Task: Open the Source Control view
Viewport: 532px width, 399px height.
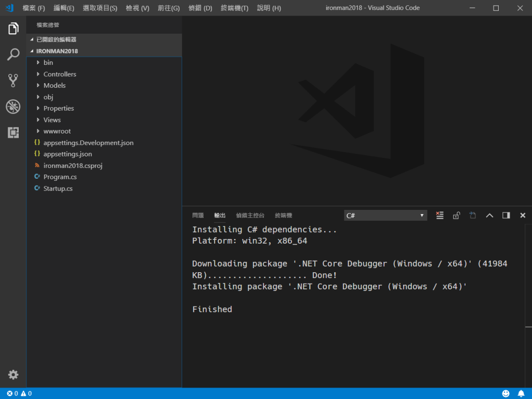Action: [13, 81]
